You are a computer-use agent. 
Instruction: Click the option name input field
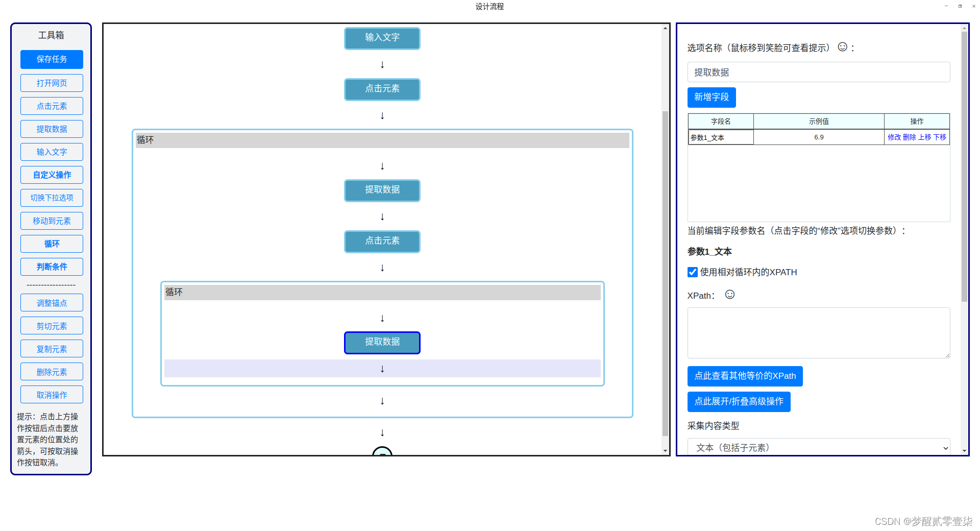[x=819, y=72]
